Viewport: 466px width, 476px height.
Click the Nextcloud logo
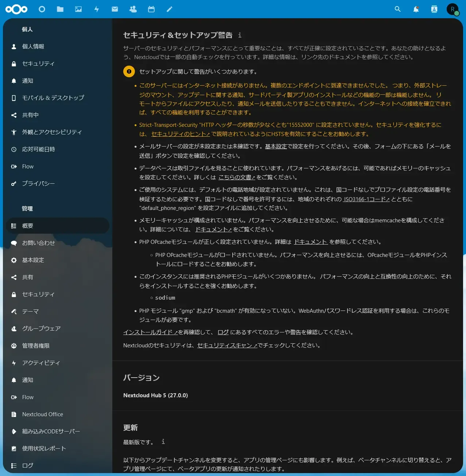tap(16, 9)
